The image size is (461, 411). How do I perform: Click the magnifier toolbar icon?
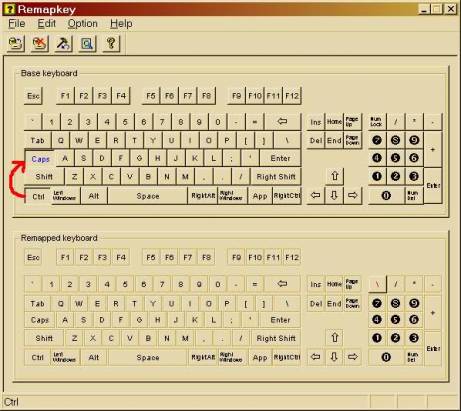tap(87, 43)
